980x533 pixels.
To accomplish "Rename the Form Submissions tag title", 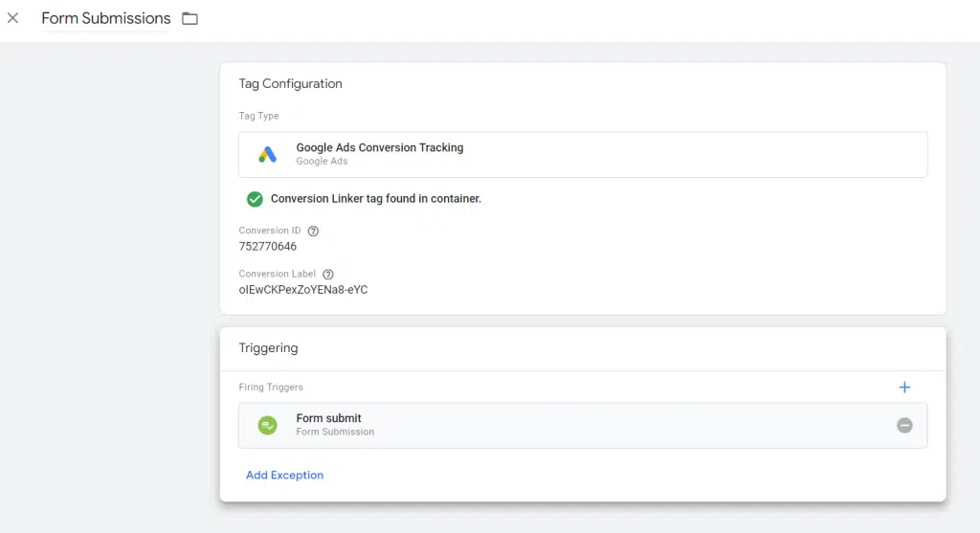I will (x=105, y=19).
